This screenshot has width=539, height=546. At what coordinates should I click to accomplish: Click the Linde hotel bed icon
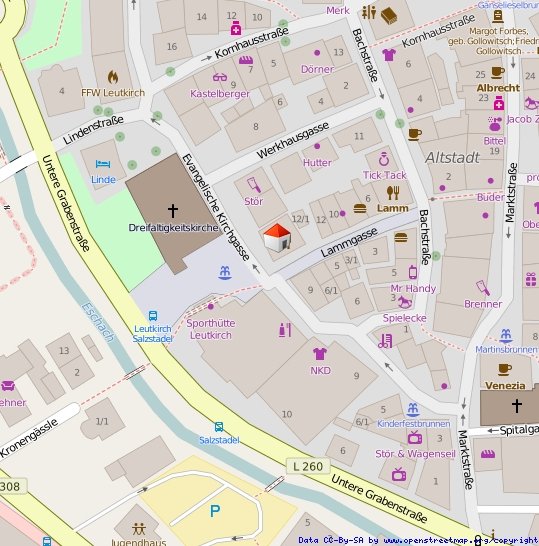point(103,164)
